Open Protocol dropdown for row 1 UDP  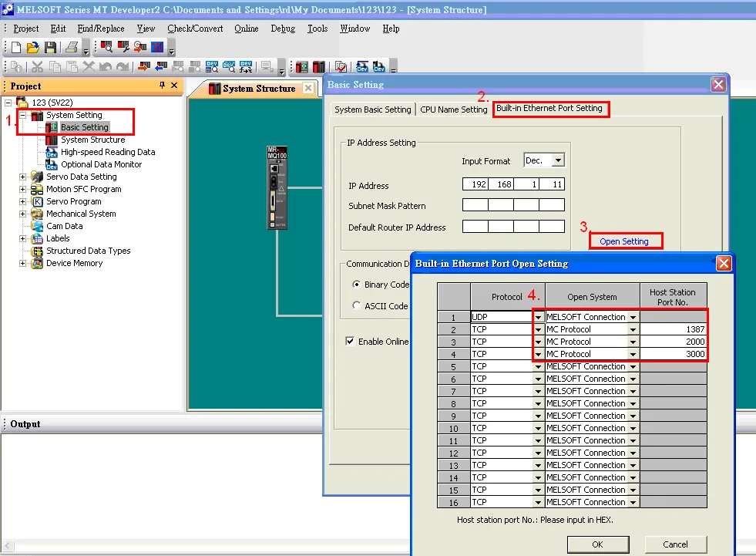click(538, 317)
